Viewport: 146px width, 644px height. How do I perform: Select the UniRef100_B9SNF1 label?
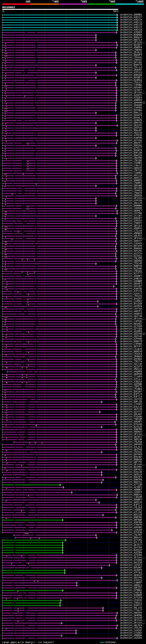131,77
